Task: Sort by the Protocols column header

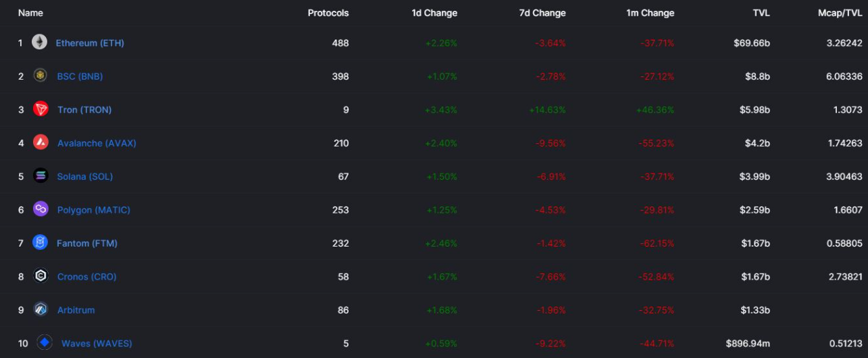Action: pos(328,13)
